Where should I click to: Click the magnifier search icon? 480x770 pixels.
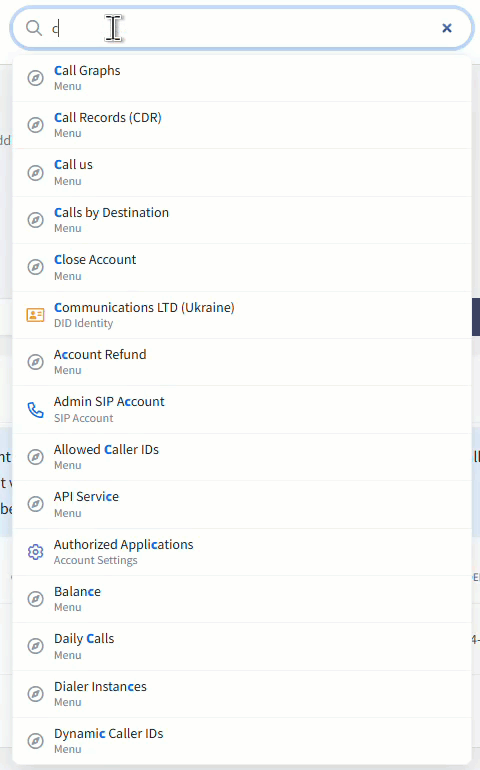(x=33, y=28)
